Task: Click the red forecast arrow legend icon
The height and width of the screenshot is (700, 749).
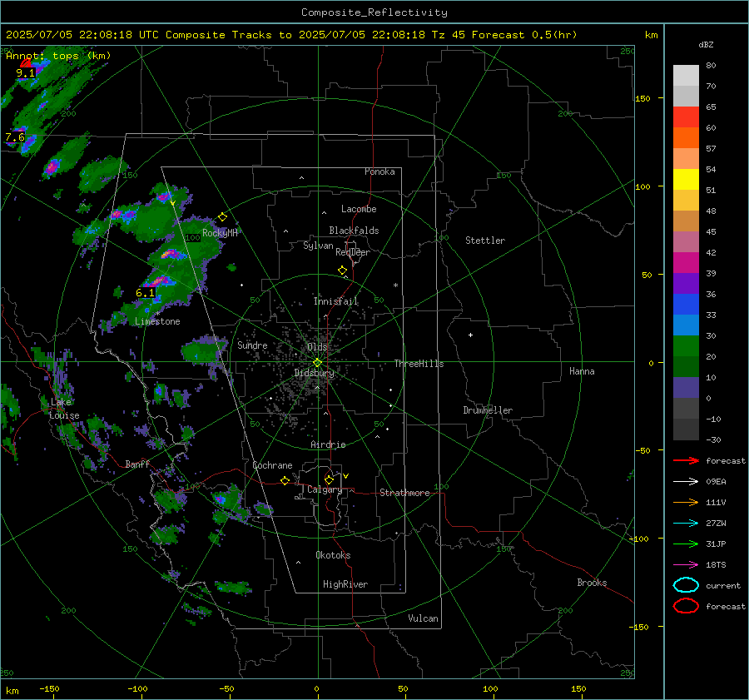Action: pos(686,460)
